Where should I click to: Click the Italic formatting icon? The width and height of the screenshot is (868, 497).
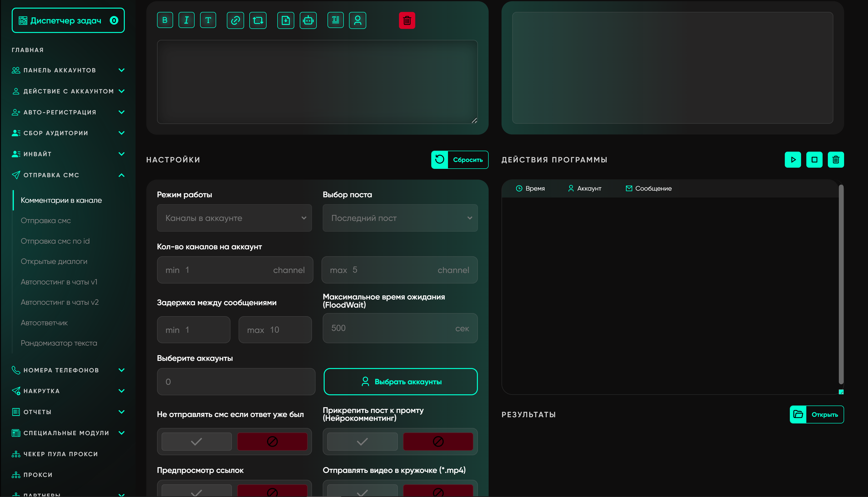186,20
